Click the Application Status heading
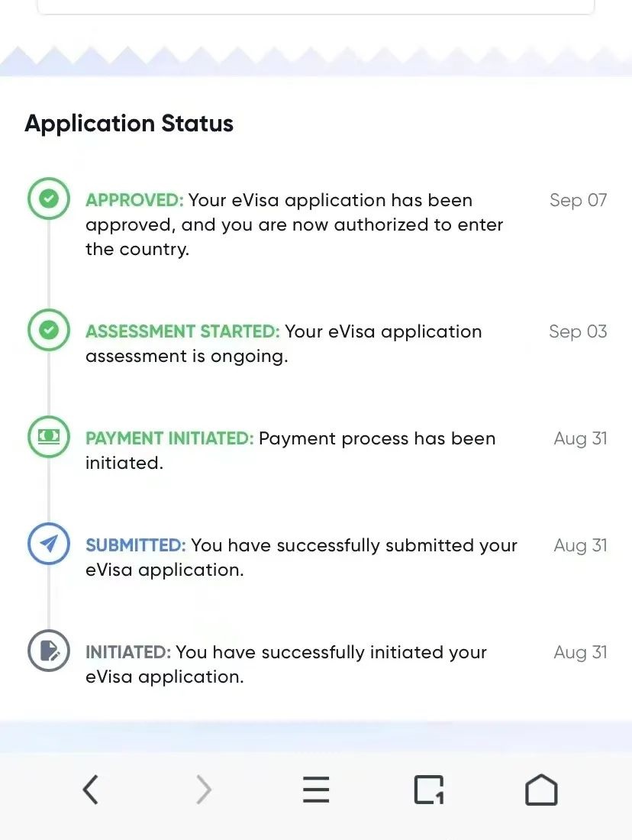632x840 pixels. point(129,124)
